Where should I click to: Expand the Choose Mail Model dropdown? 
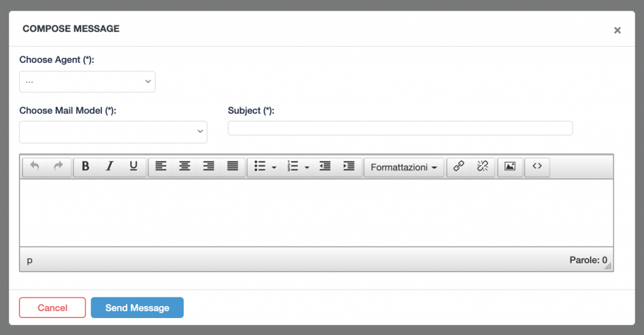point(113,131)
